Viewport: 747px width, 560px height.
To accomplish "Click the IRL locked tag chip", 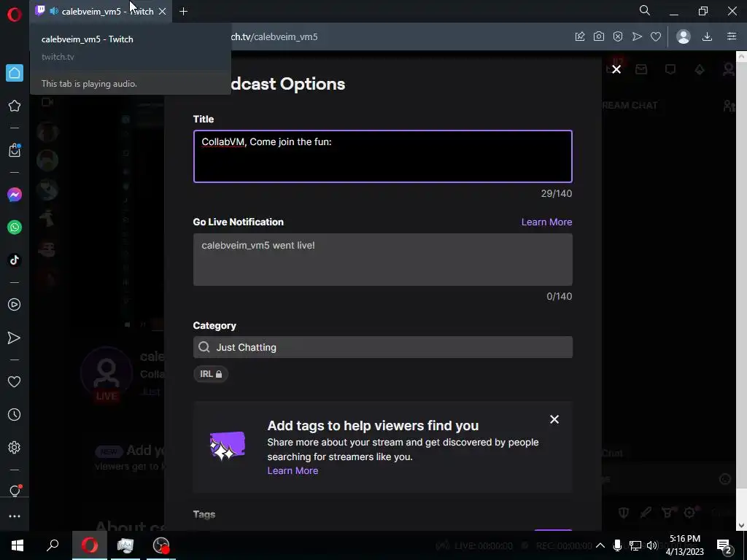I will pos(211,374).
